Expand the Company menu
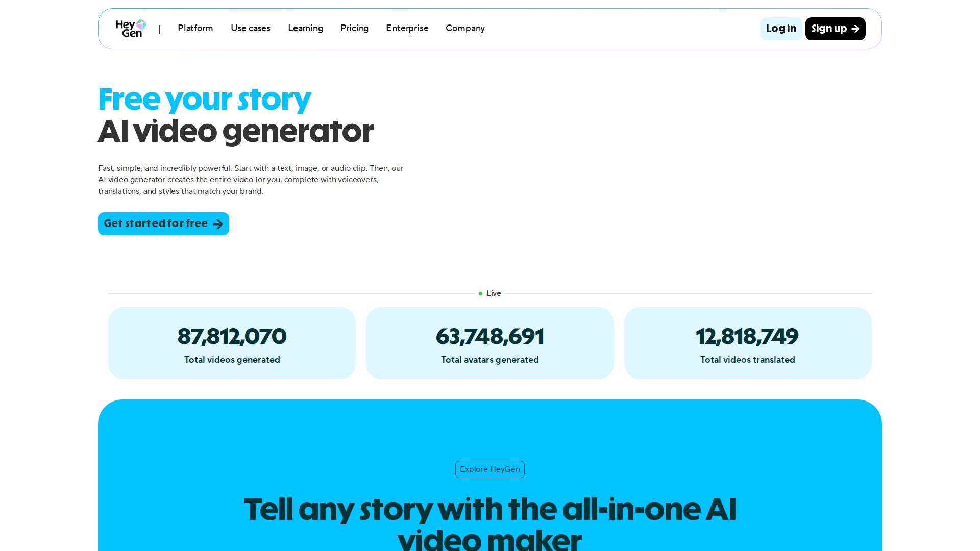Screen dimensions: 980x551 pyautogui.click(x=465, y=29)
